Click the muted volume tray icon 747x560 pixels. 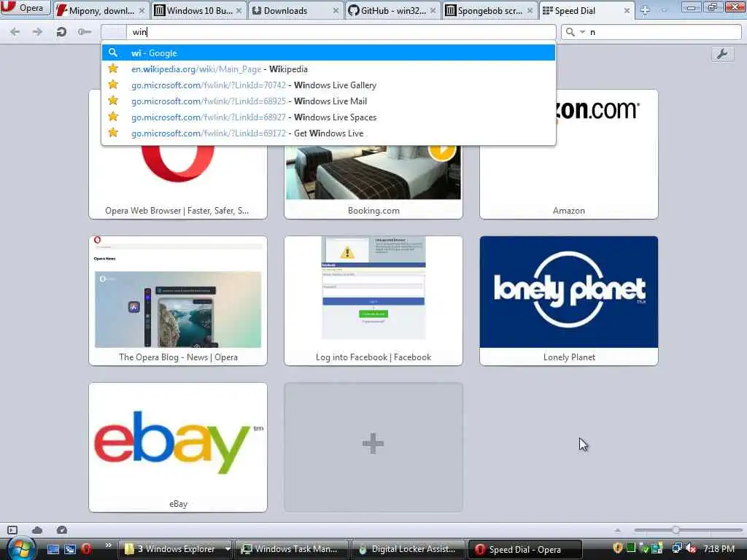(x=692, y=548)
